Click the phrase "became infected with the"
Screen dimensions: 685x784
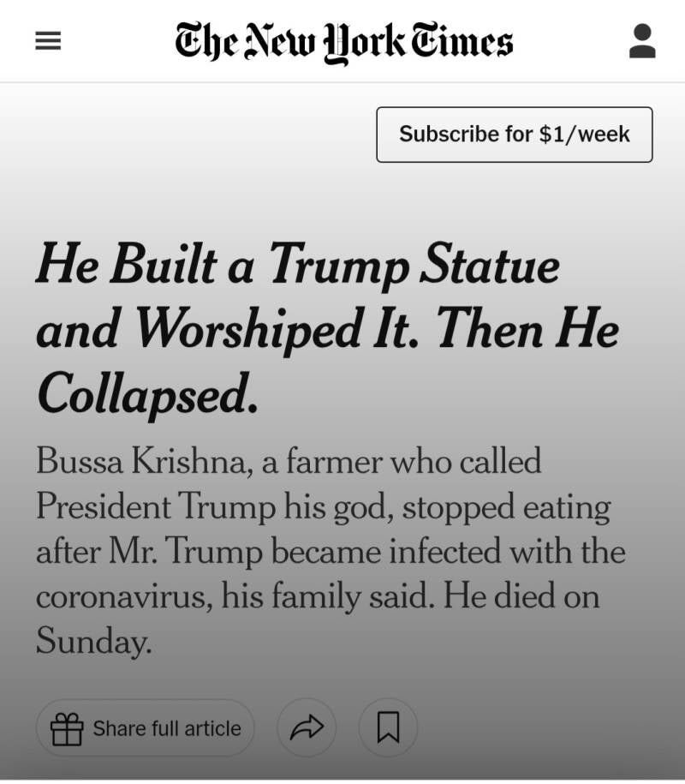448,551
